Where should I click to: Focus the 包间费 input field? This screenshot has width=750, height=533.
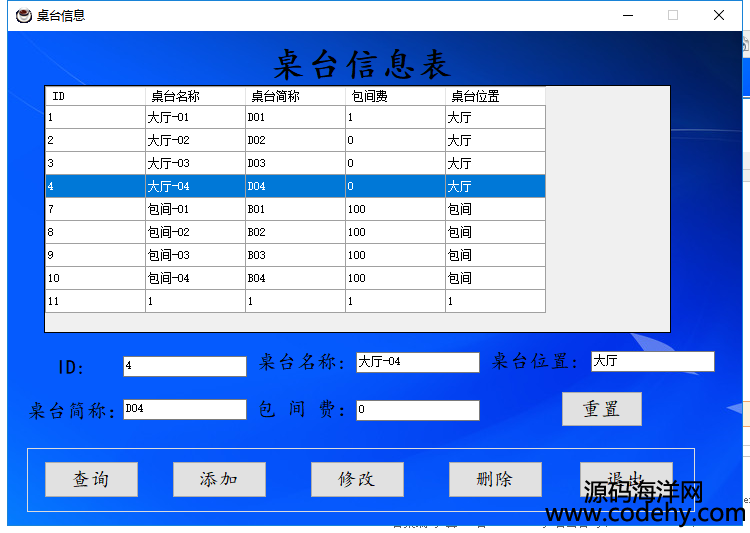418,410
